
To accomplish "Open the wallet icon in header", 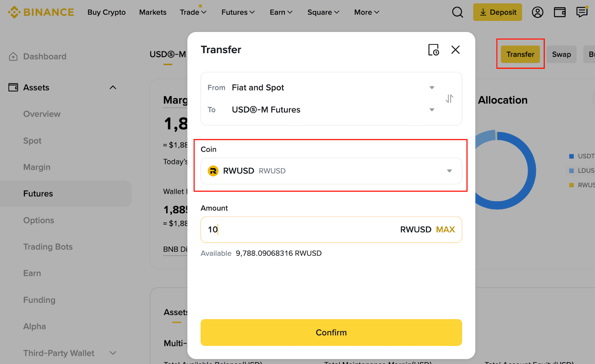I will point(560,12).
